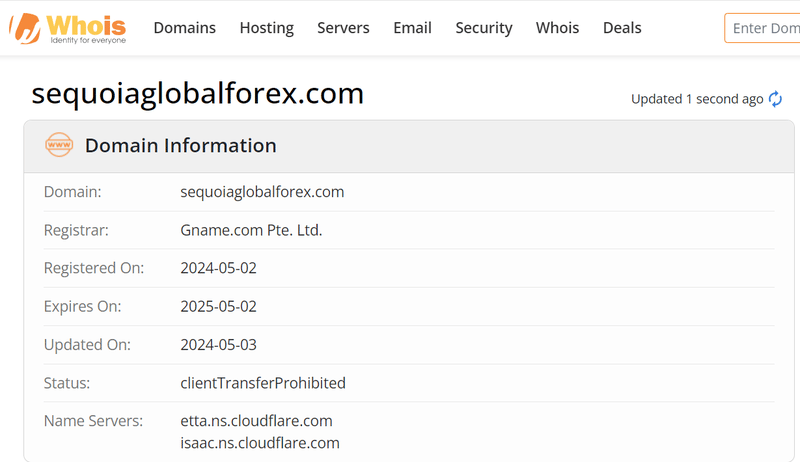The height and width of the screenshot is (462, 800).
Task: Click the Gname.com Pte. Ltd. registrar value
Action: [x=251, y=230]
